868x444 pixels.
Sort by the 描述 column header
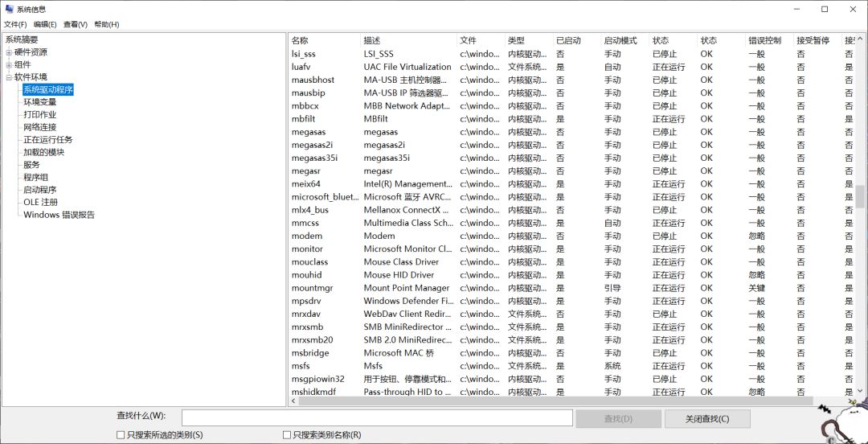tap(408, 40)
